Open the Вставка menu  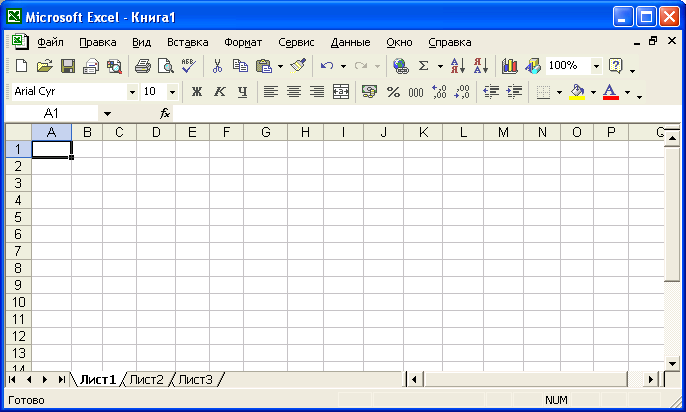188,42
